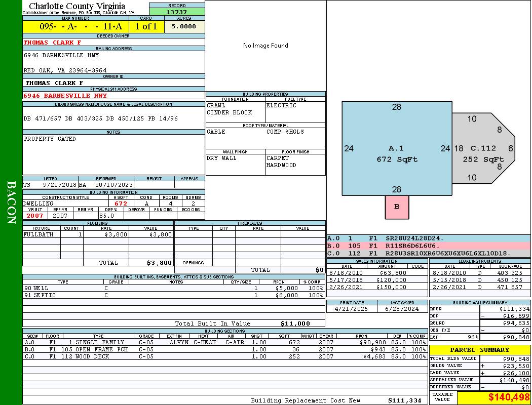The width and height of the screenshot is (532, 405).
Task: Select the 2/26/2021 $150,000 sale entry
Action: pos(376,287)
